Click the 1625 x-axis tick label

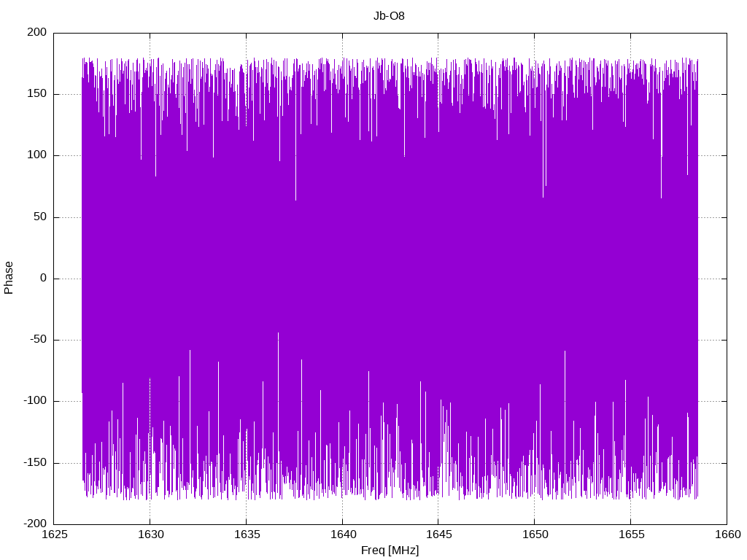(x=54, y=534)
